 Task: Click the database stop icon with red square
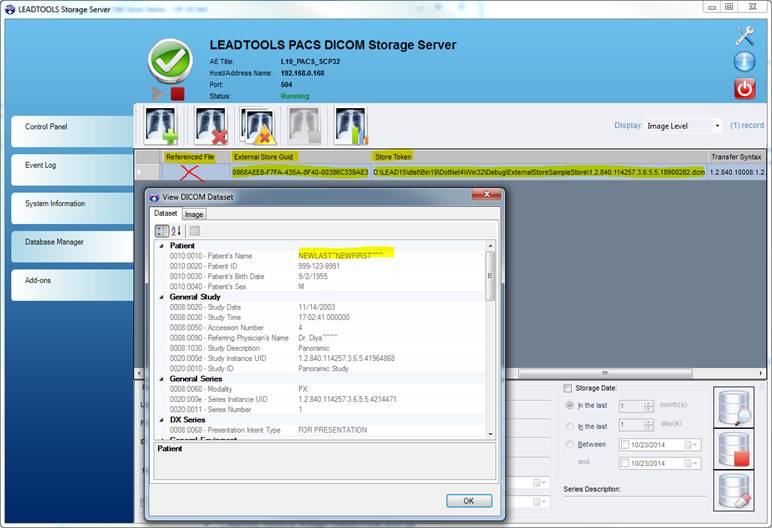pyautogui.click(x=734, y=448)
